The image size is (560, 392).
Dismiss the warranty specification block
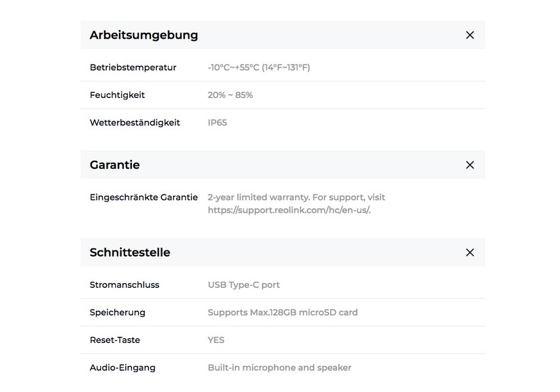470,165
